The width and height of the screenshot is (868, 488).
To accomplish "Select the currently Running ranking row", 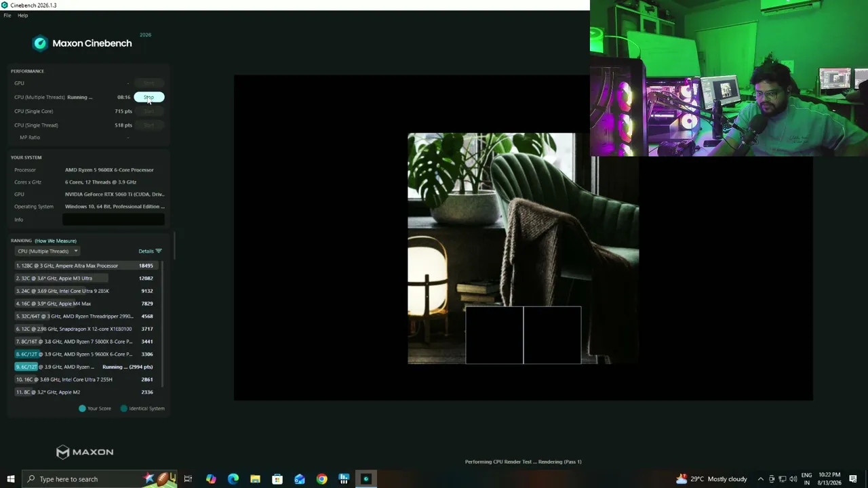I will [87, 367].
